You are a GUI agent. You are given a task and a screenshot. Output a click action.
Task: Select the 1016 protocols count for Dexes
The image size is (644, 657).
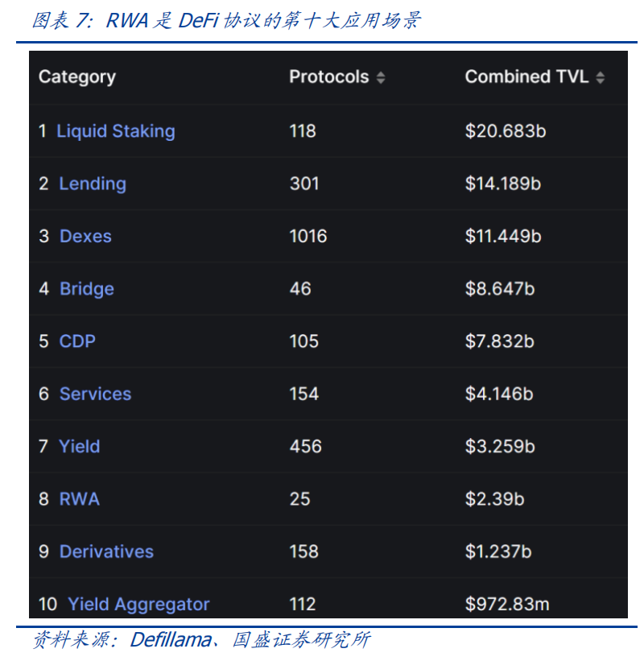(x=308, y=237)
